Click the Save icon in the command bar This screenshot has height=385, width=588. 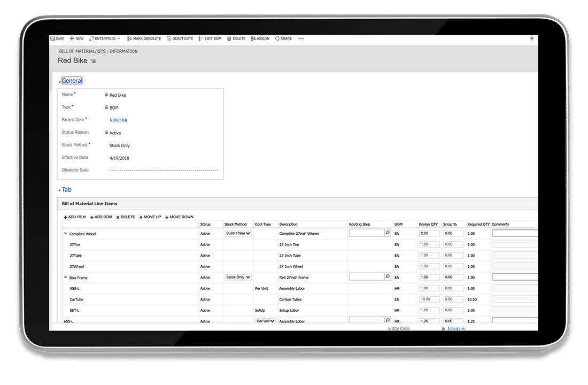(52, 38)
